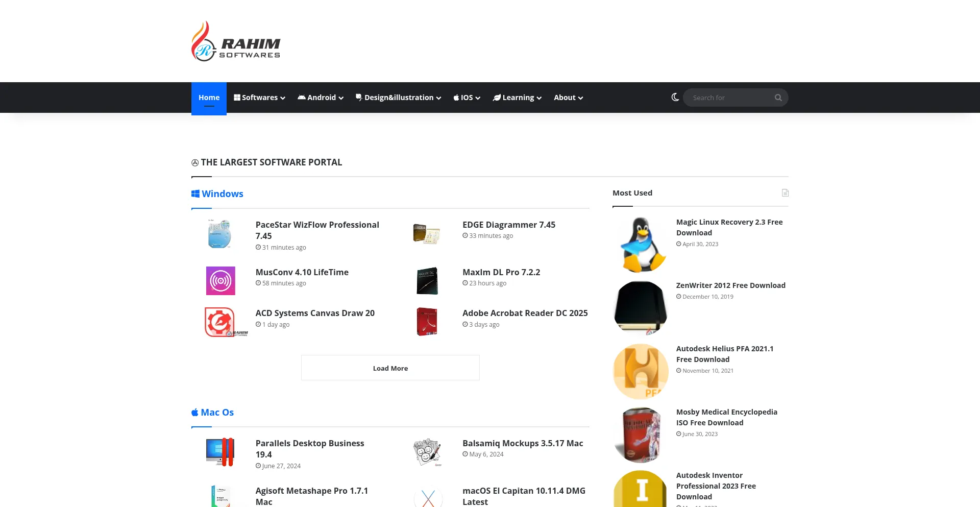This screenshot has width=980, height=507.
Task: Click Autodesk Helius PFA icon
Action: pos(641,371)
